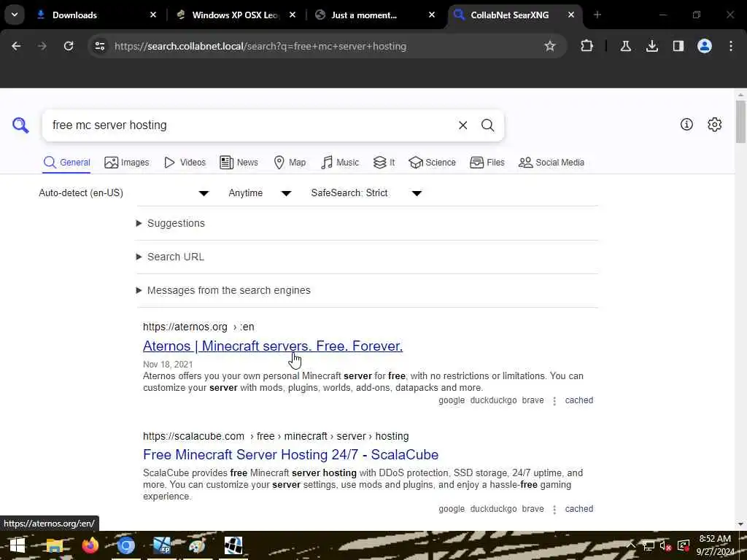
Task: Expand Messages from the search engines
Action: pos(223,290)
